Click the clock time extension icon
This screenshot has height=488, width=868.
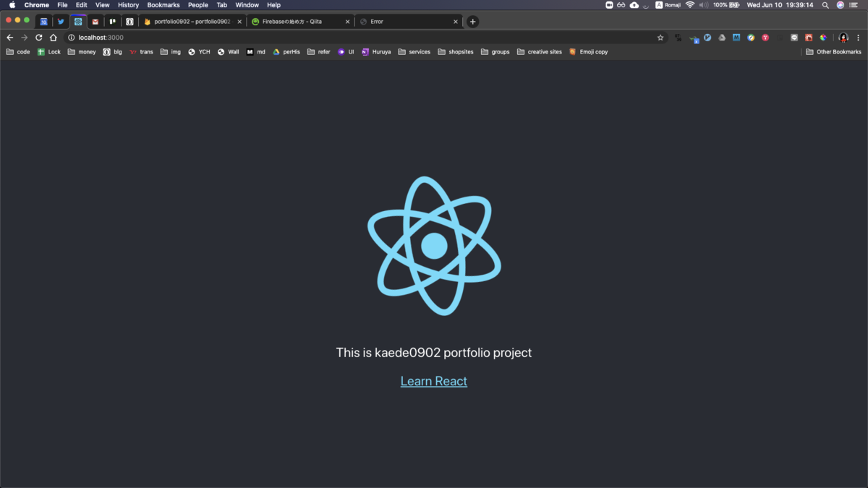(x=678, y=38)
